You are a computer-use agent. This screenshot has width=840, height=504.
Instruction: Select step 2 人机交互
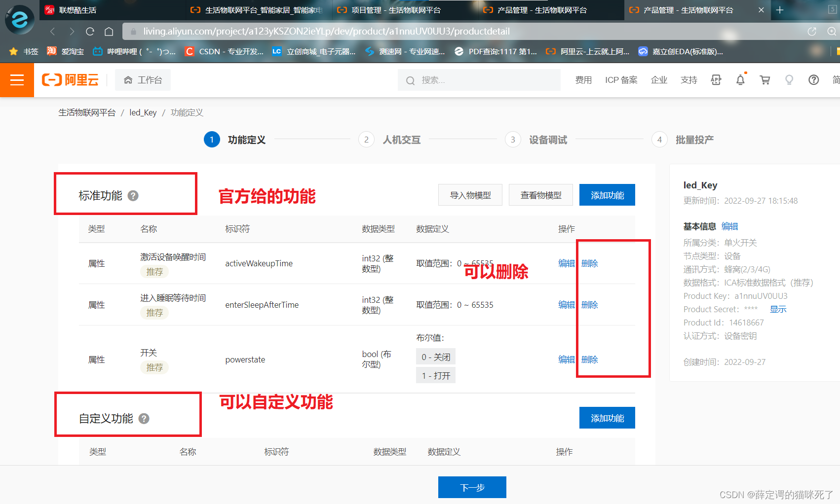click(389, 140)
